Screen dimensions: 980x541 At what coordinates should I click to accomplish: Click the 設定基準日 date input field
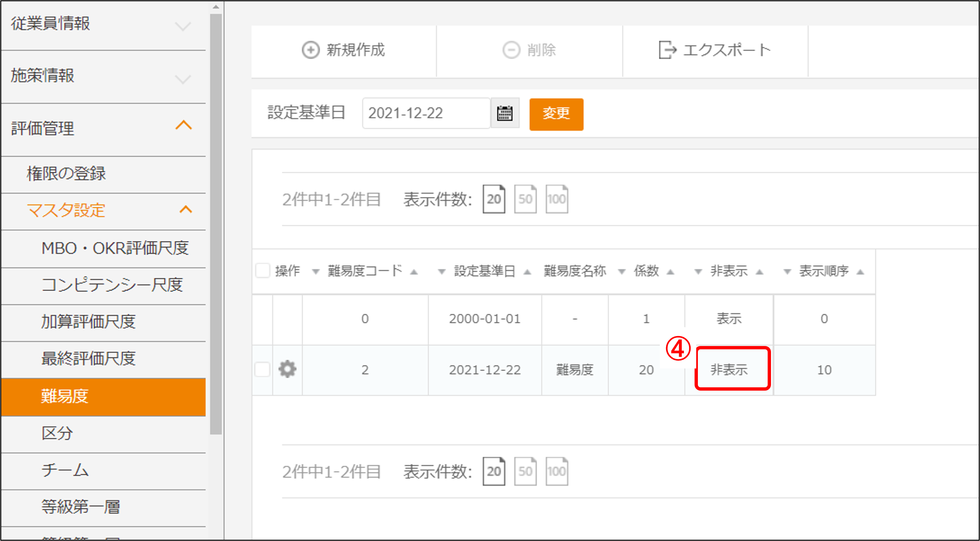point(425,113)
